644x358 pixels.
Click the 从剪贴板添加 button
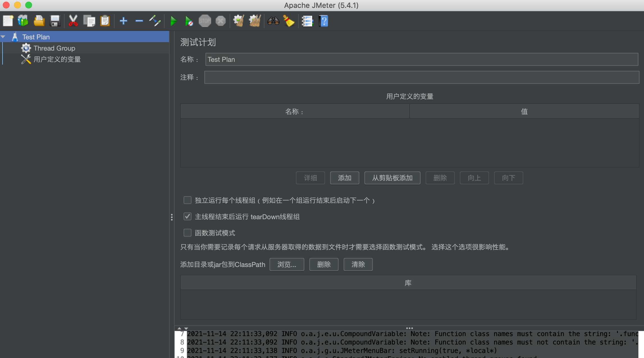click(x=392, y=178)
